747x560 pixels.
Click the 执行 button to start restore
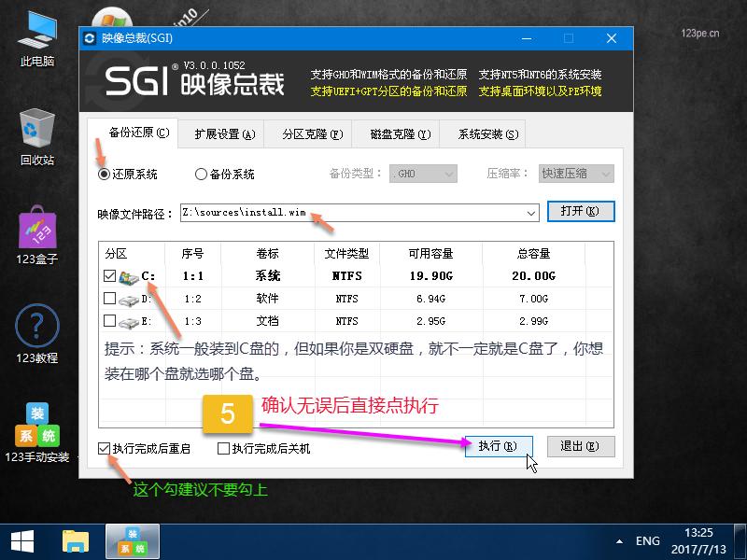[x=499, y=447]
